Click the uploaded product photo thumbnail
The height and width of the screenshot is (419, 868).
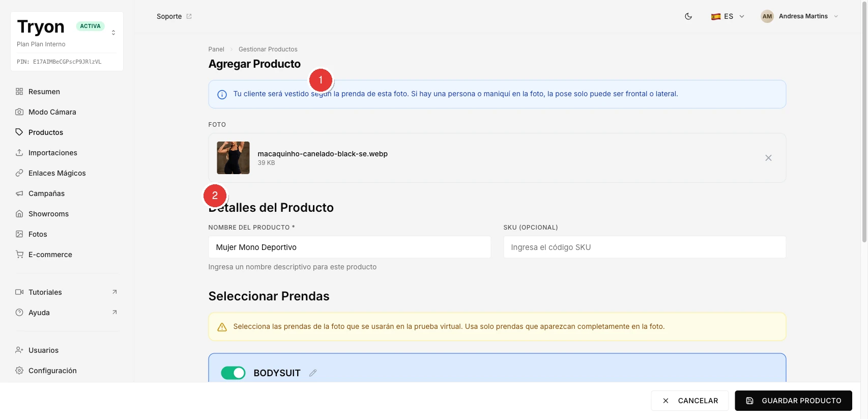click(233, 158)
